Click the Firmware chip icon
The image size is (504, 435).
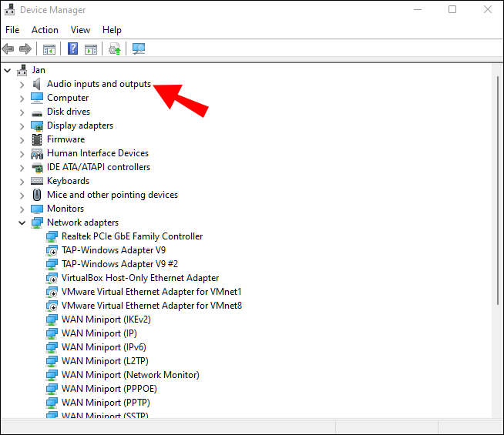pyautogui.click(x=37, y=139)
